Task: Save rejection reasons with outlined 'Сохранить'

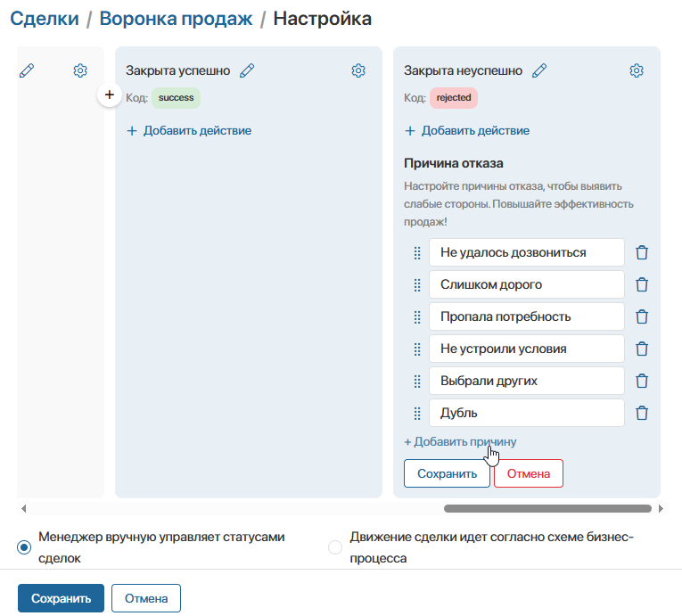Action: click(x=448, y=473)
